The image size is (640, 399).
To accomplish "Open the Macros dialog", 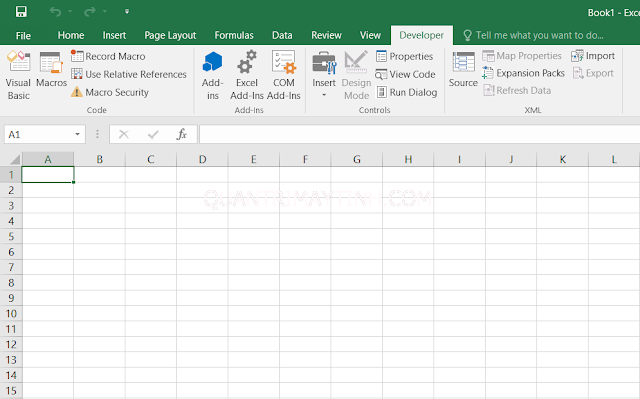I will 51,69.
